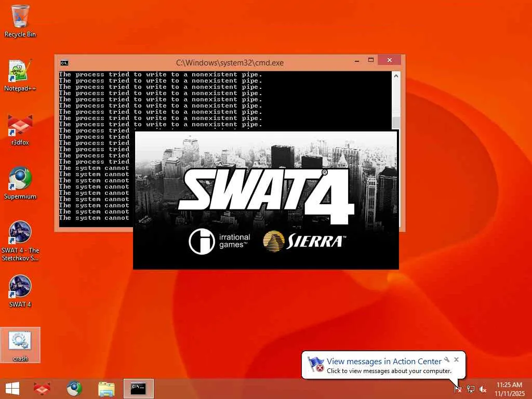The image size is (532, 399).
Task: Select the crash file on the desktop
Action: tap(20, 345)
